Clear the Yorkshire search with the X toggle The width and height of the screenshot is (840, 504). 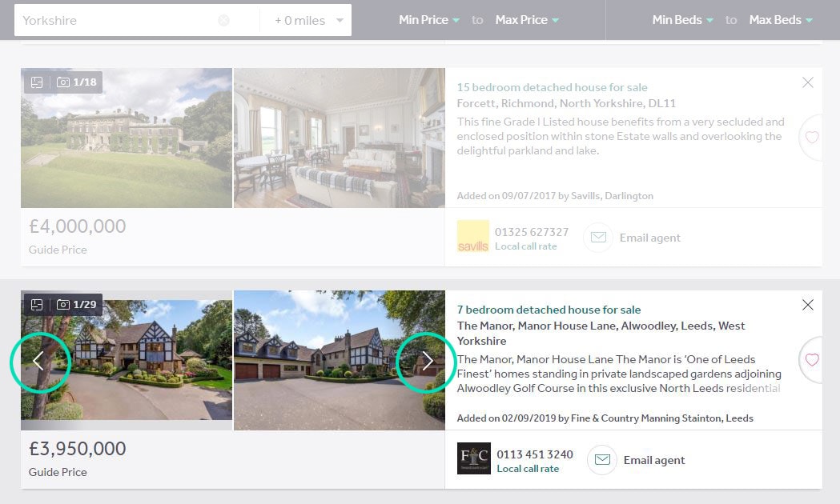(x=224, y=19)
